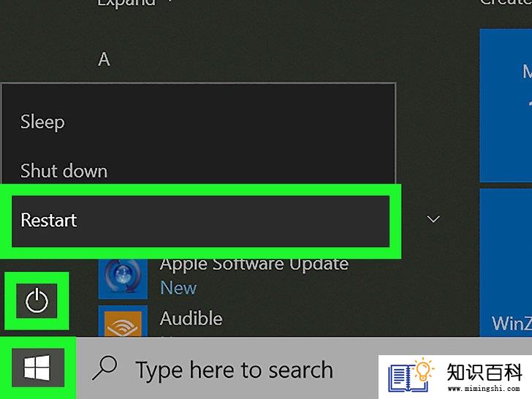532x399 pixels.
Task: Click the www.mimingshi.com watermark link
Action: [484, 389]
